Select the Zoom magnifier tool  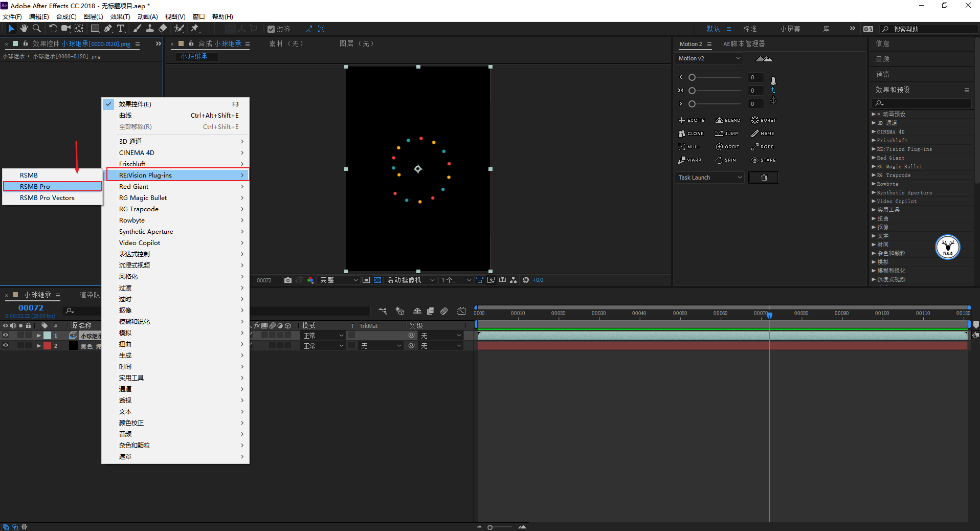coord(37,29)
